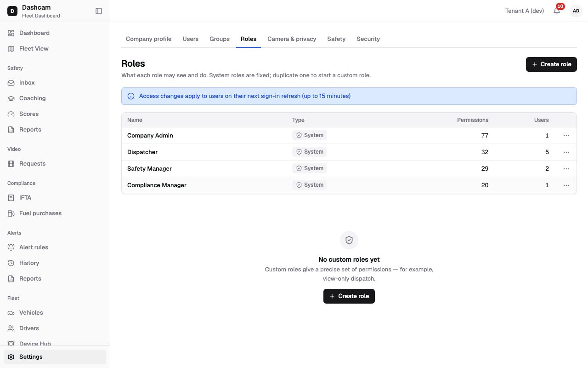The width and height of the screenshot is (588, 368).
Task: Open row actions for Safety Manager
Action: coord(566,169)
